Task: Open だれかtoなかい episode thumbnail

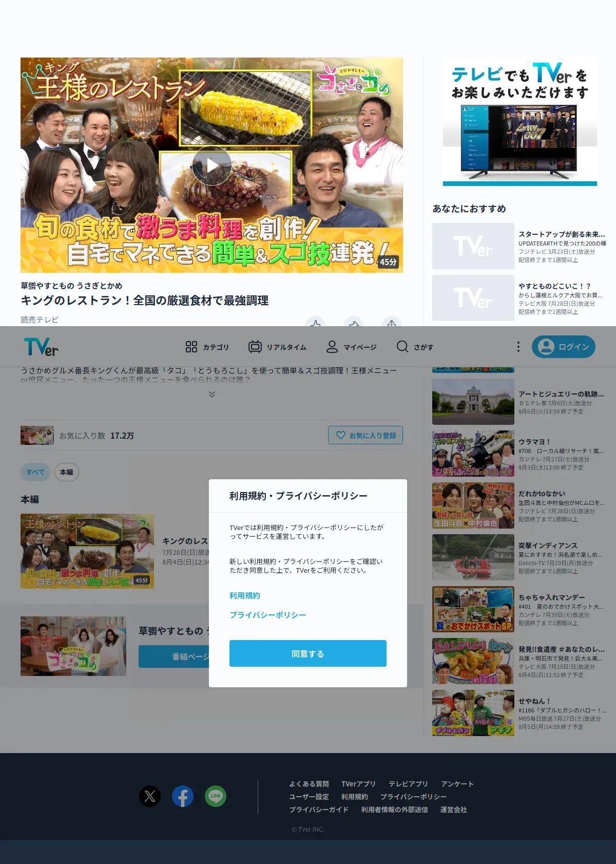Action: click(473, 505)
